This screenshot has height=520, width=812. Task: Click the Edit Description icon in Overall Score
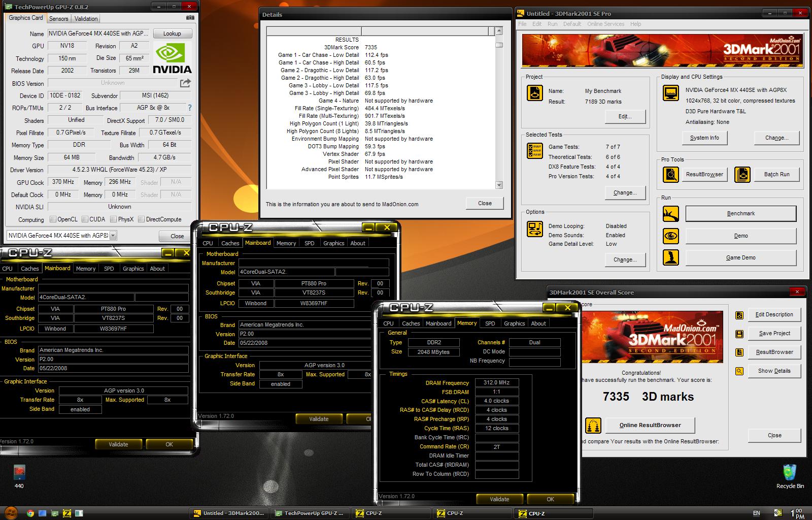pos(739,315)
